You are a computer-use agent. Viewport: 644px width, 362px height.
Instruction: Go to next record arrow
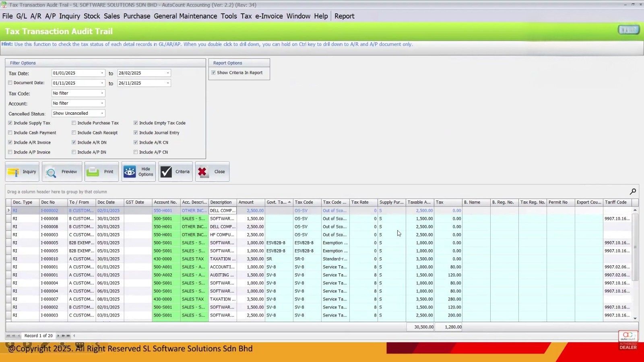58,335
